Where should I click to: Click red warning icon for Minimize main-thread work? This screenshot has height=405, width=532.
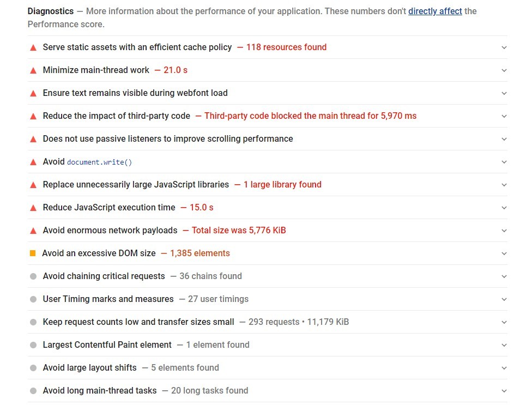pos(33,70)
